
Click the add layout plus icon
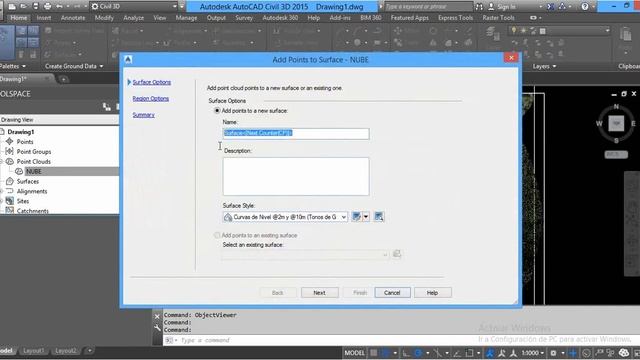point(89,351)
